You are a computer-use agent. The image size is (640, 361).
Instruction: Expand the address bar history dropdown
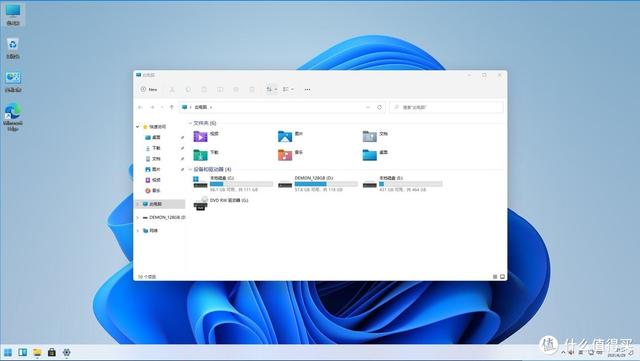point(368,107)
